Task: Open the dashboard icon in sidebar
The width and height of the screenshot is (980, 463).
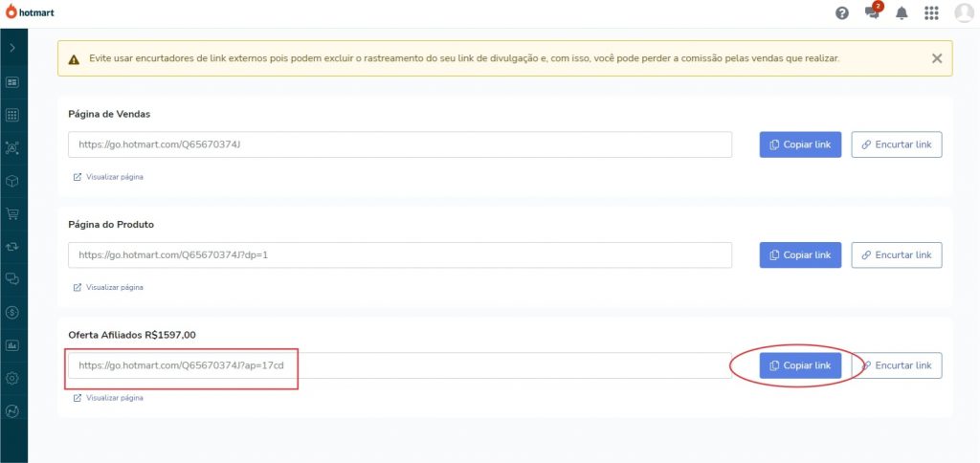Action: (12, 82)
